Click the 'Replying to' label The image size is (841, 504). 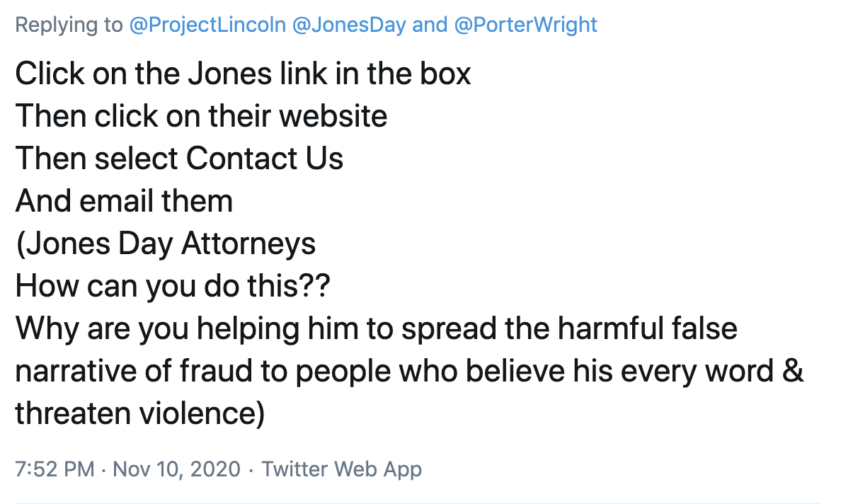[x=69, y=25]
